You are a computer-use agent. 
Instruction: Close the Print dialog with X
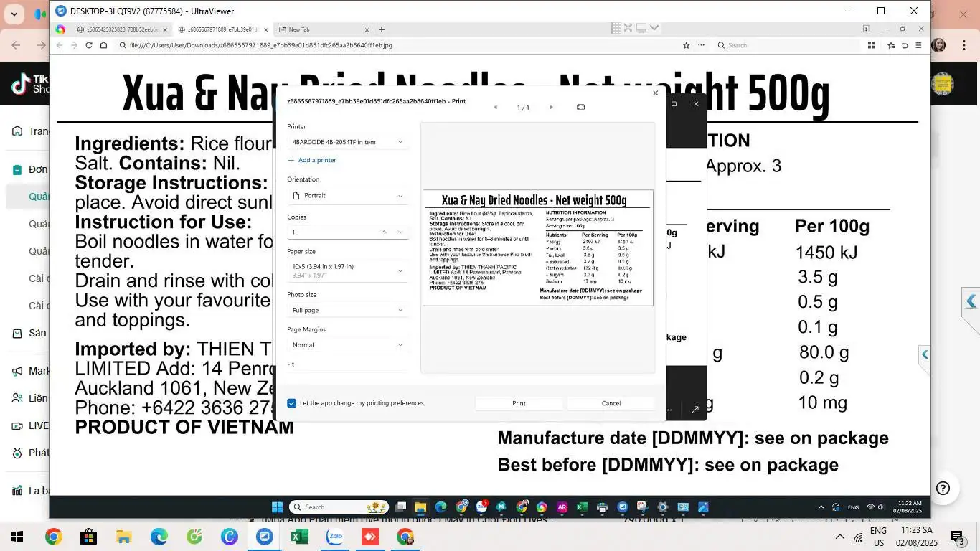(655, 93)
